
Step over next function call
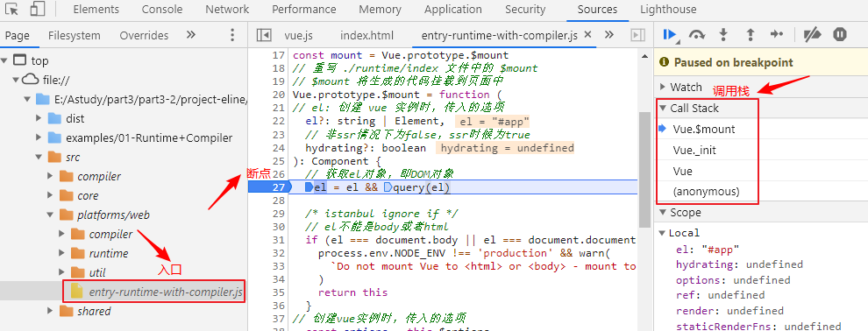[x=697, y=35]
